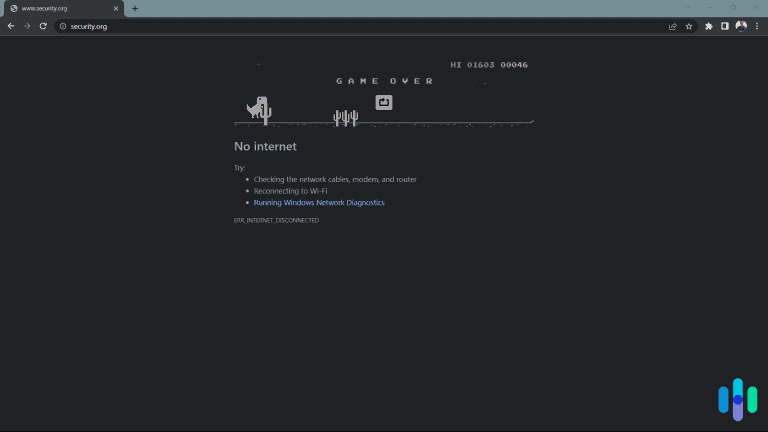
Task: Restart the dinosaur game with replay button
Action: [x=384, y=102]
